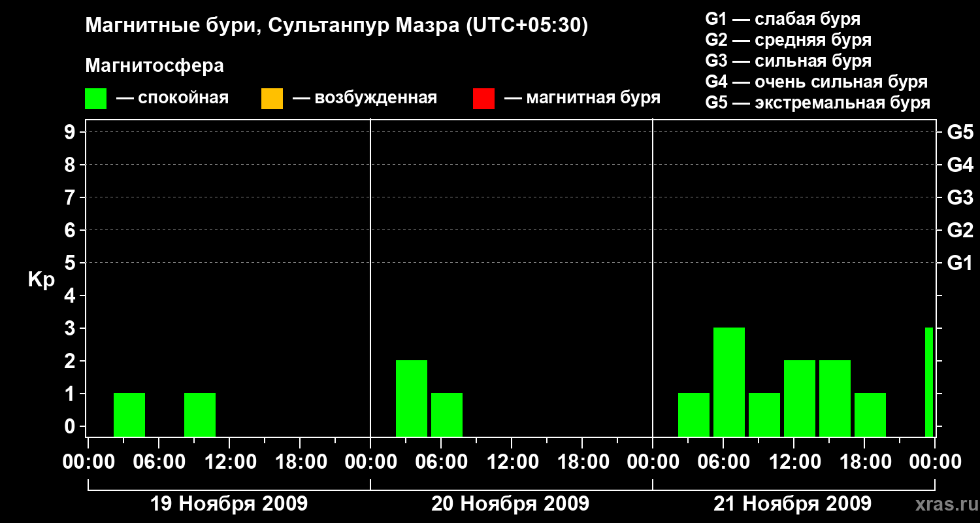The width and height of the screenshot is (980, 523).
Task: Click the G3 label on right axis
Action: [960, 197]
